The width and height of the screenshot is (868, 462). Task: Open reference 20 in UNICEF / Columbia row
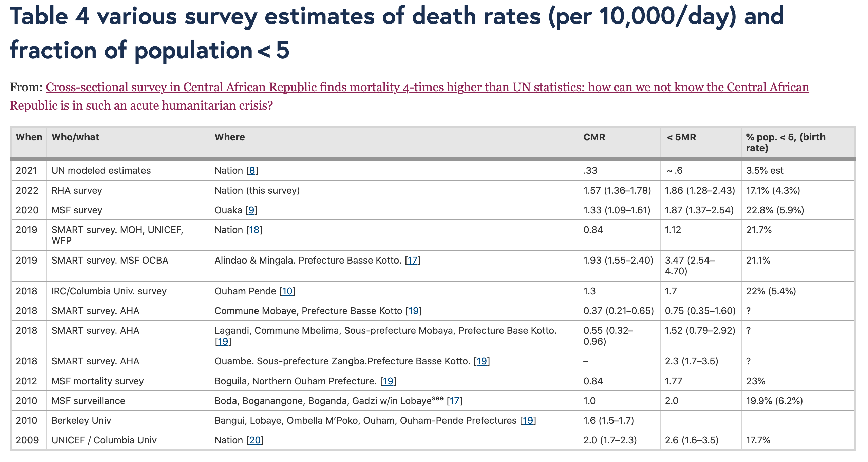pos(255,440)
